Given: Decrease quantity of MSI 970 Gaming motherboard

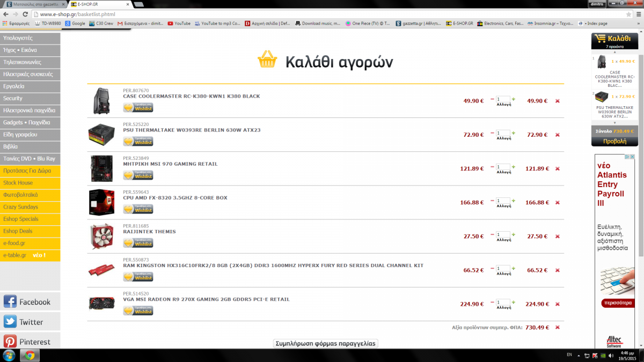Looking at the screenshot, I should coord(492,167).
